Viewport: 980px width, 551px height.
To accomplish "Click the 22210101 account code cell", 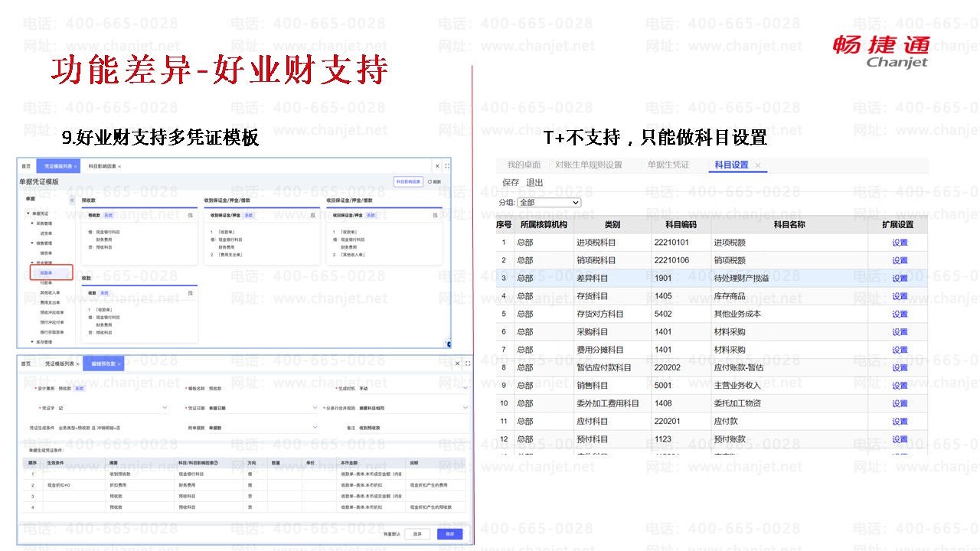I will point(681,243).
